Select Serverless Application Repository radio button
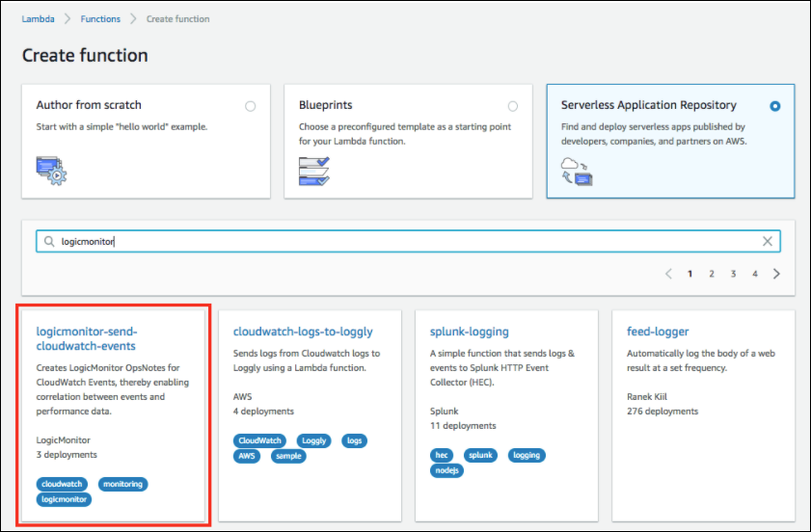This screenshot has height=532, width=811. tap(774, 106)
